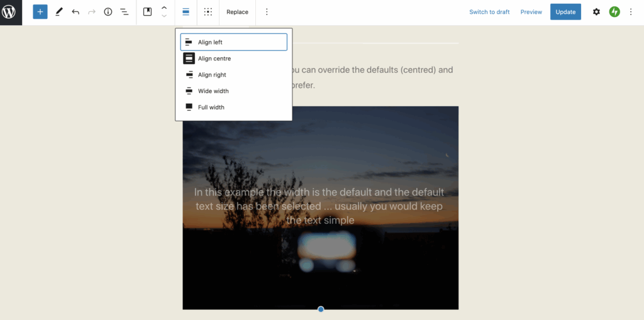Open the content position grid dropdown
The image size is (644, 320).
[x=208, y=12]
